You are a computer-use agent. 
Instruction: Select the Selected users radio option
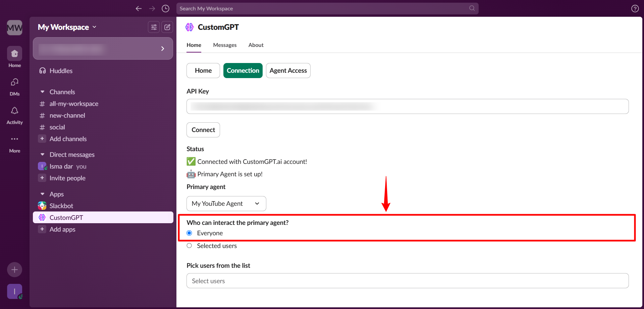[x=190, y=246]
